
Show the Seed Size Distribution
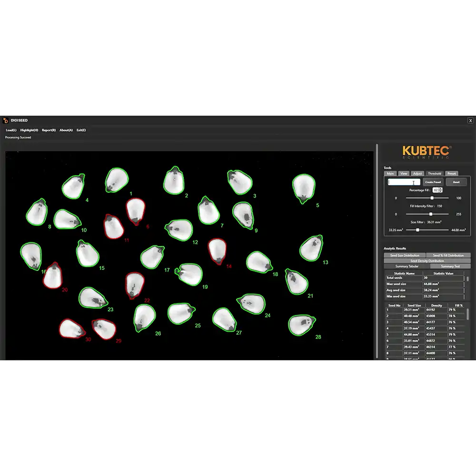coord(404,255)
